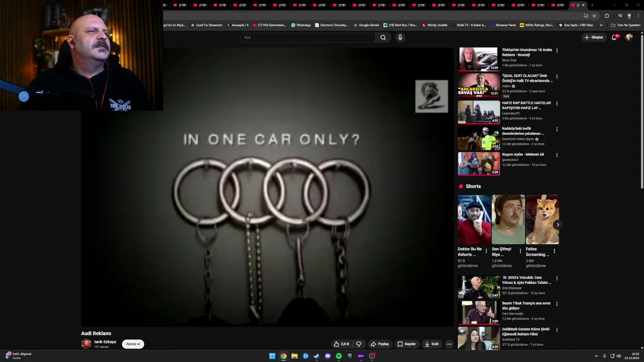The height and width of the screenshot is (362, 644).
Task: Open Anasayfa / X bookmark
Action: pos(237,25)
